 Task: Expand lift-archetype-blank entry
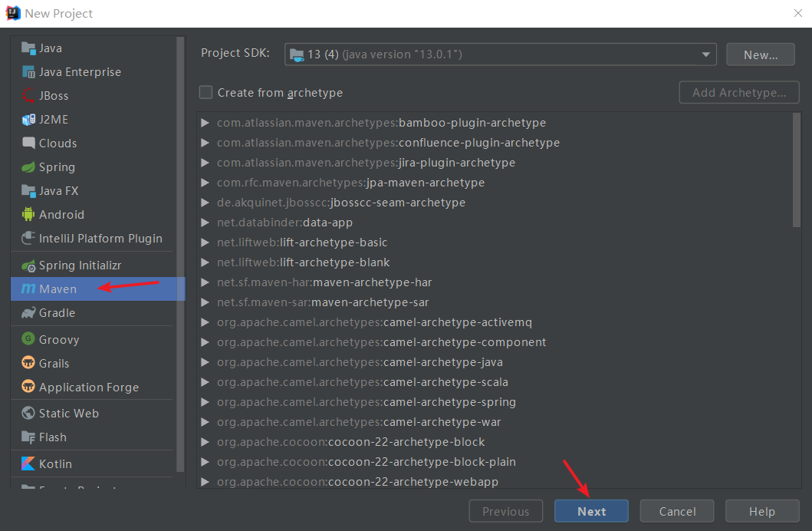pos(205,262)
